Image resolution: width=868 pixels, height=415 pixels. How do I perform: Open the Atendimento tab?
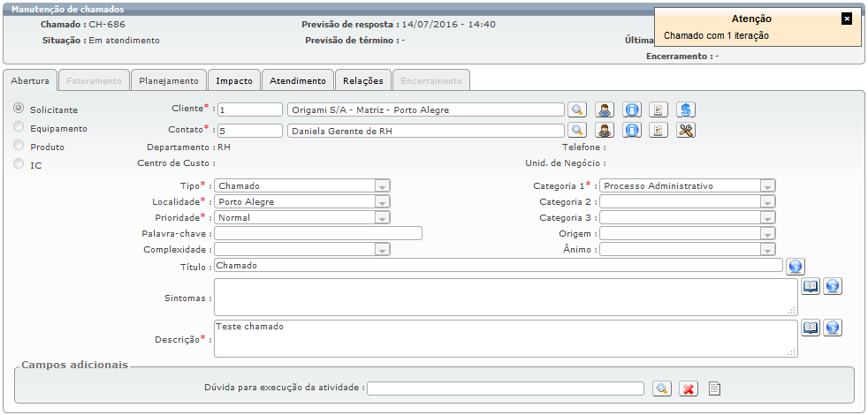(298, 80)
